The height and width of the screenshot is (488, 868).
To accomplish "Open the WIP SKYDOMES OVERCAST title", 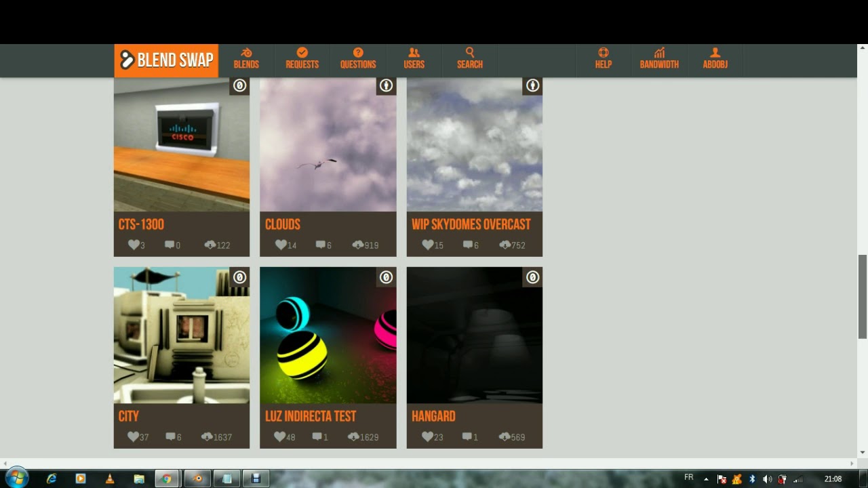I will (x=471, y=224).
